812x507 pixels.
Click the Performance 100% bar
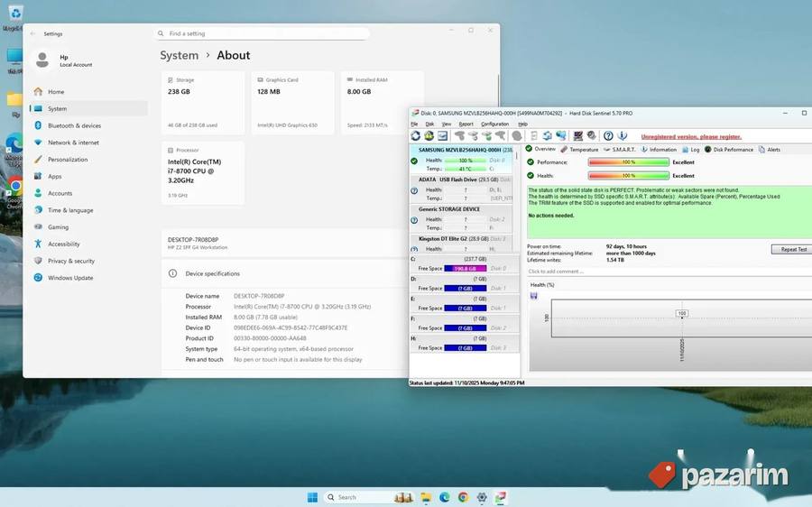pos(628,162)
